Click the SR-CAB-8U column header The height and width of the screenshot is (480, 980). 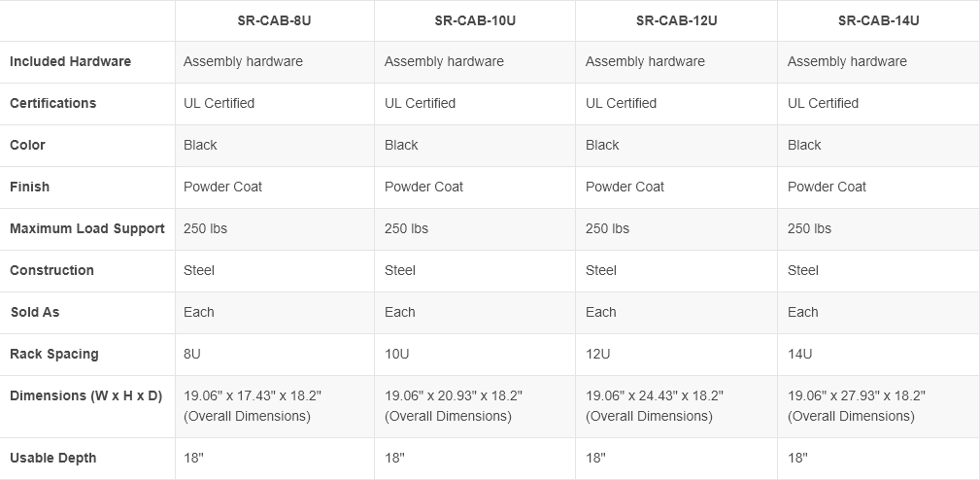[x=274, y=20]
